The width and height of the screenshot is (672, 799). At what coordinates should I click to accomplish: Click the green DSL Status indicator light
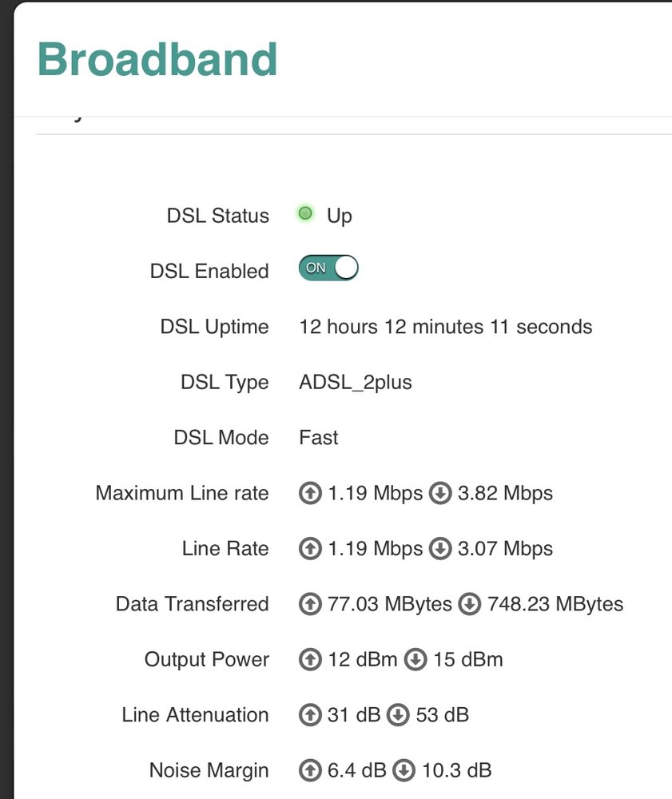304,214
